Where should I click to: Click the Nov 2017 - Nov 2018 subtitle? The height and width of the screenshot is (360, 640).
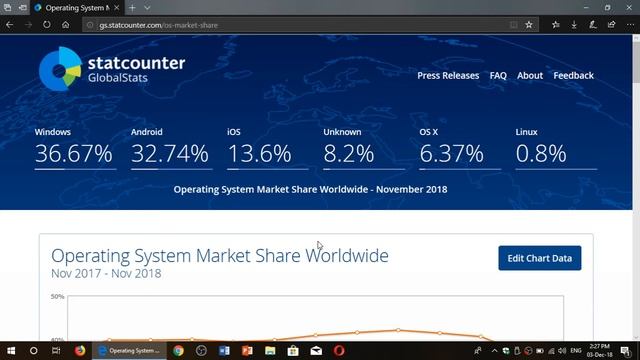click(106, 273)
